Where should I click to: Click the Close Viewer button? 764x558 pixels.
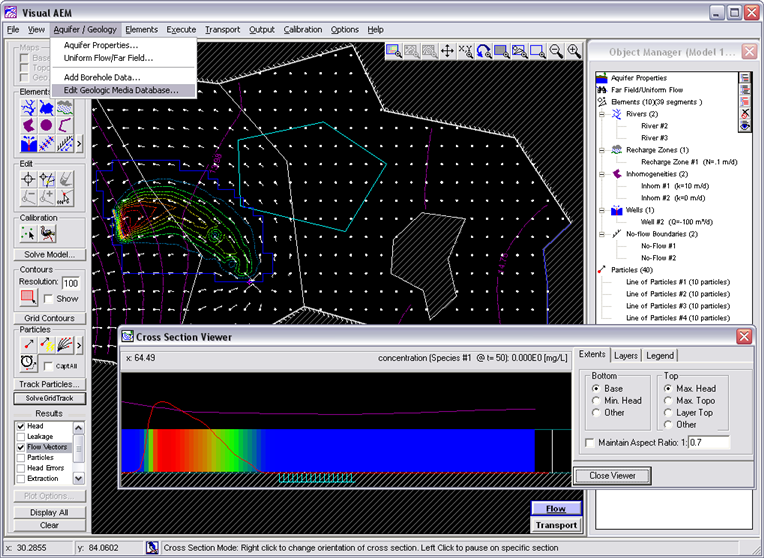click(x=612, y=476)
